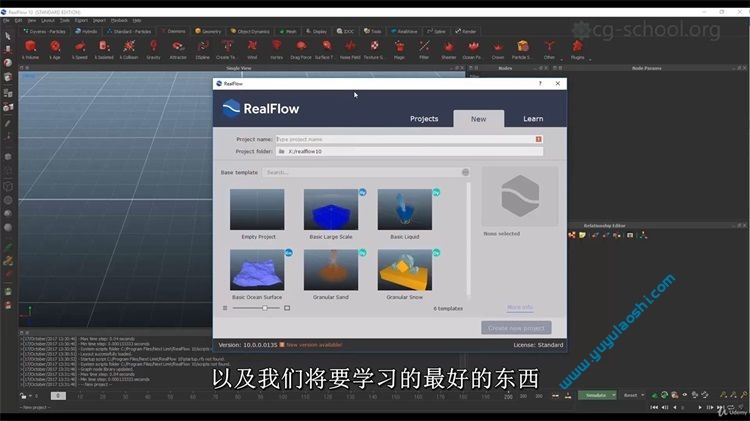The width and height of the screenshot is (750, 421).
Task: Open the Geometry shelf tab
Action: (208, 32)
